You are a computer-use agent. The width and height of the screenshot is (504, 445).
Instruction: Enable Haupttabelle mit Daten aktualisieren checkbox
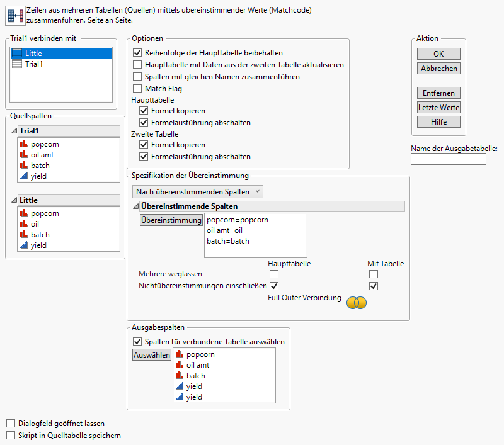[137, 65]
